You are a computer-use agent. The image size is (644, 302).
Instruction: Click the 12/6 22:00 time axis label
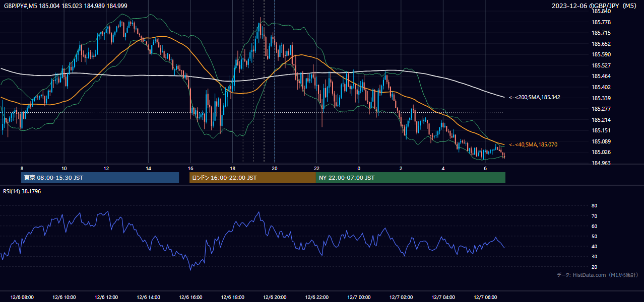click(x=316, y=297)
